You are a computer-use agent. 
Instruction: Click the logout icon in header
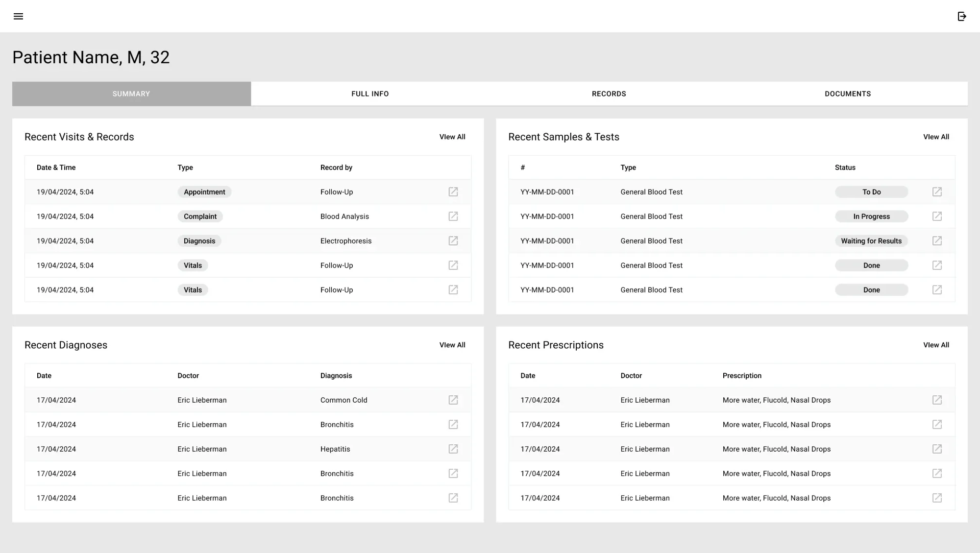[x=962, y=16]
